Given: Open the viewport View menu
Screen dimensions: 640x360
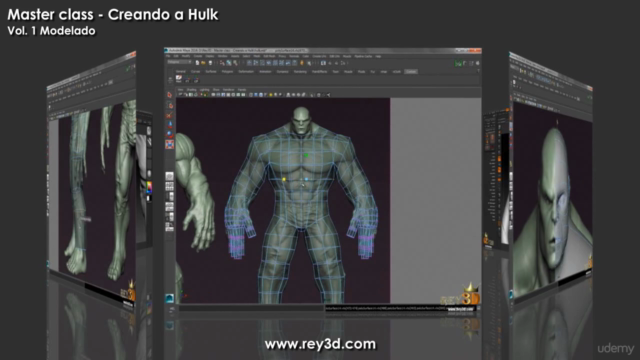Looking at the screenshot, I should click(x=180, y=90).
